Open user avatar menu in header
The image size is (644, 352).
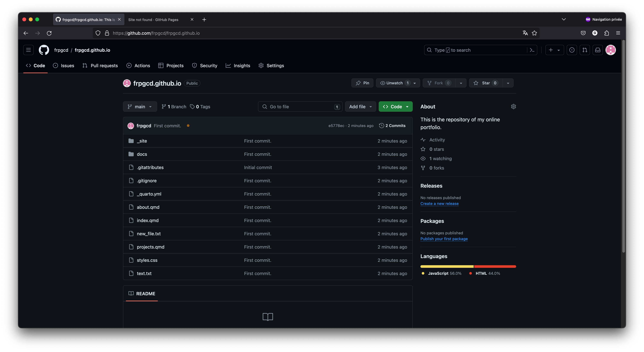point(611,50)
